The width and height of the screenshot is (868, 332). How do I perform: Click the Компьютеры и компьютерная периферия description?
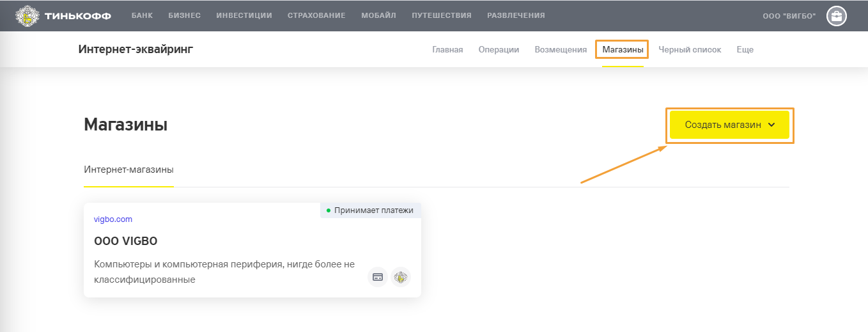224,272
